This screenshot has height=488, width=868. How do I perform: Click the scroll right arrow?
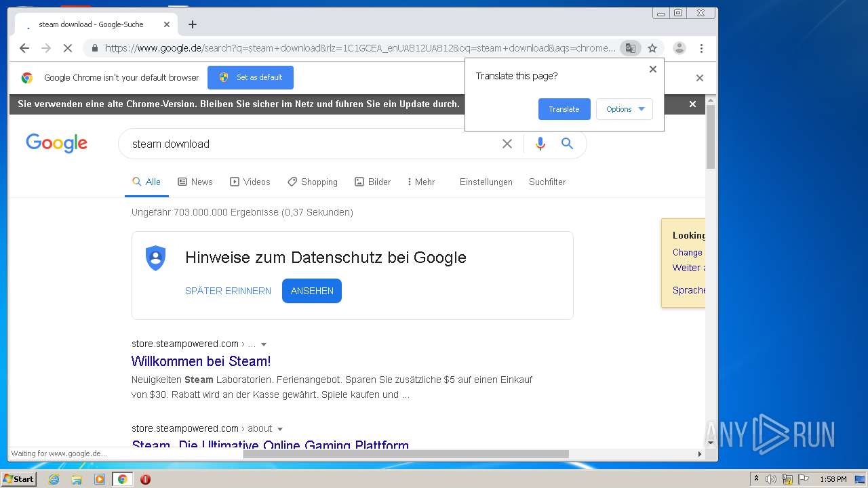pos(700,454)
